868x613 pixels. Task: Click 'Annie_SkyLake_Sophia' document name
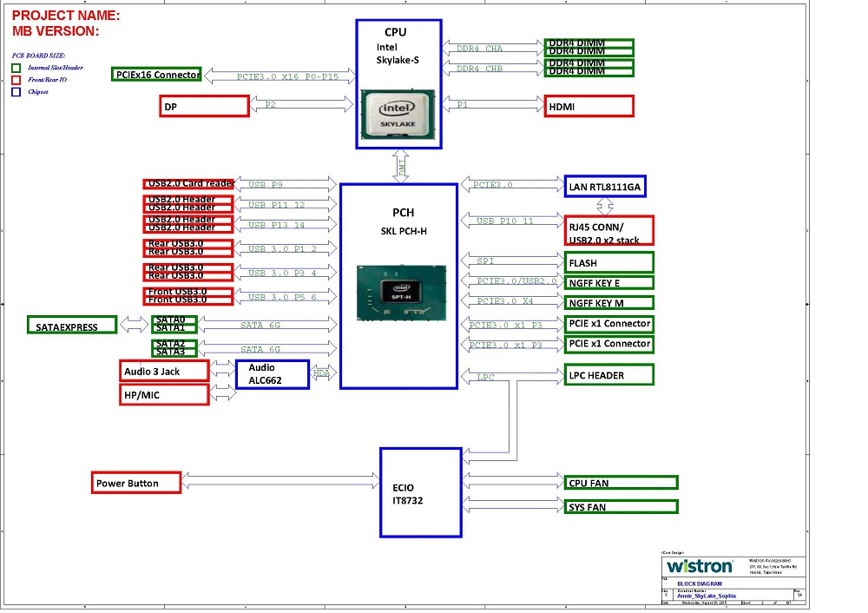pyautogui.click(x=707, y=596)
